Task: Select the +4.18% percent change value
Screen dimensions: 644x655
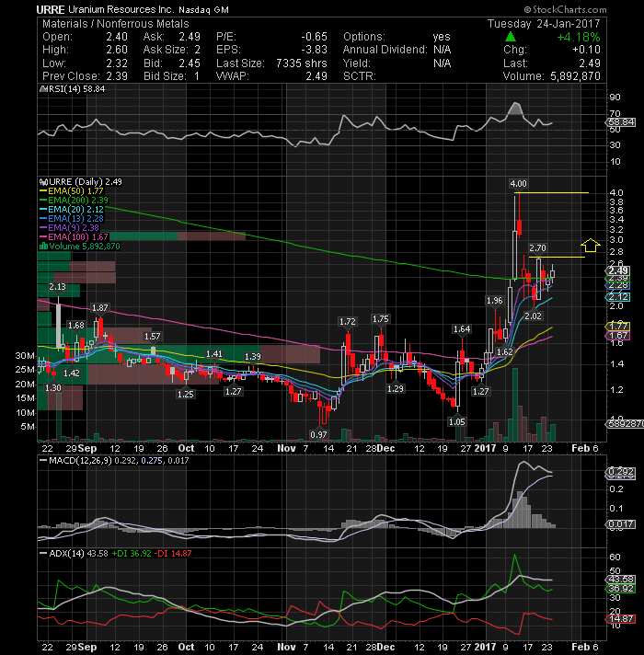Action: 579,37
